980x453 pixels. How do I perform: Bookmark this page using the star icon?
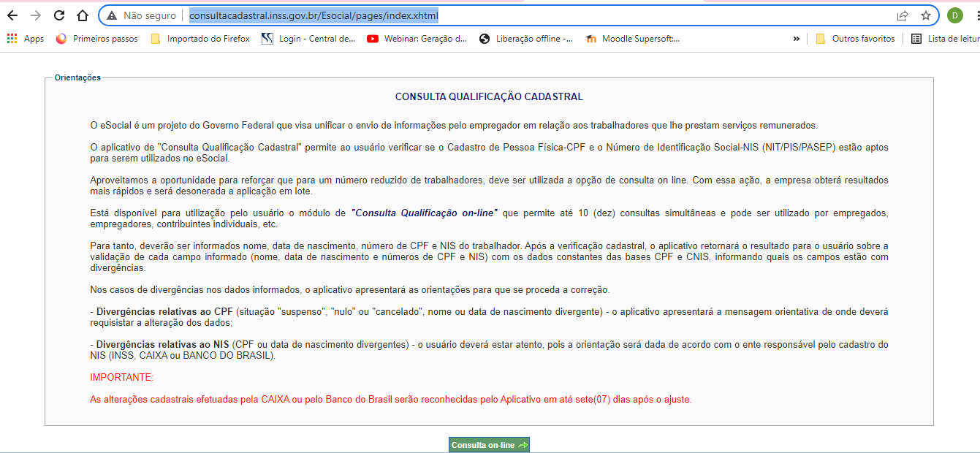[927, 15]
